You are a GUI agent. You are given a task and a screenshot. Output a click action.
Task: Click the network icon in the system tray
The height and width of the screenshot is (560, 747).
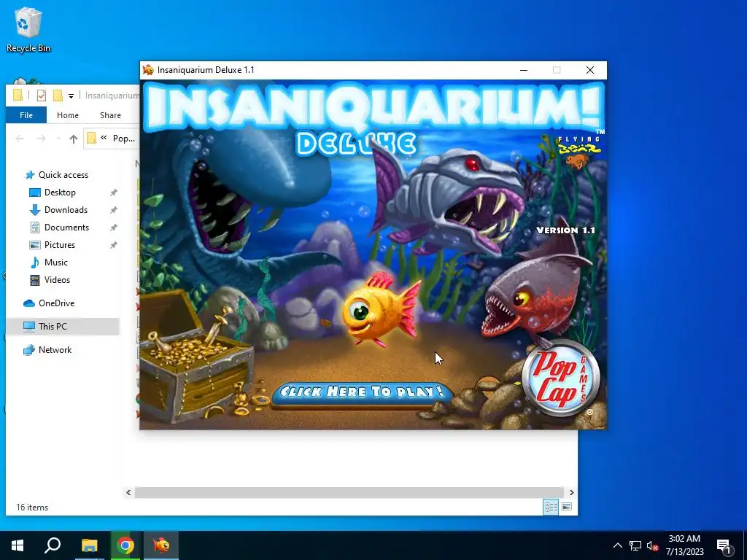(x=635, y=545)
